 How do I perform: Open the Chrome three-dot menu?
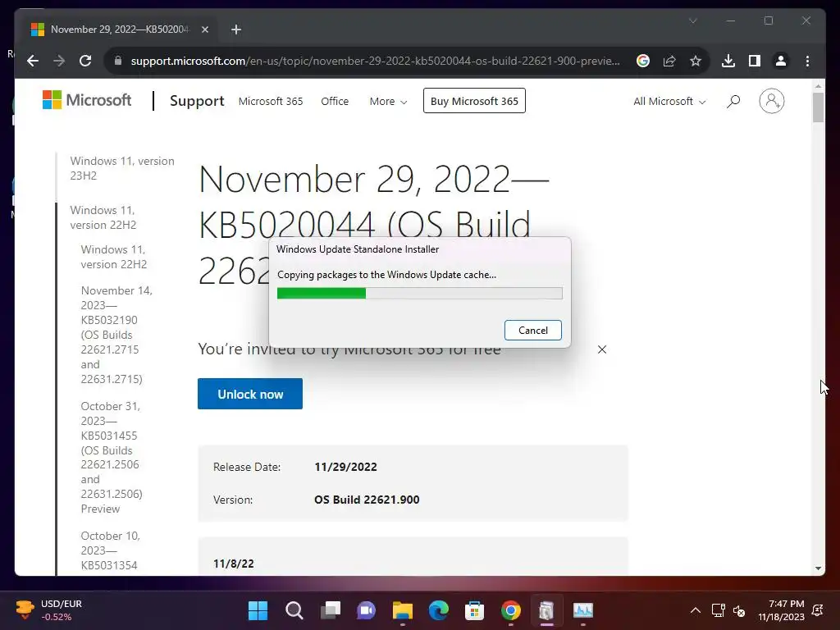[x=807, y=61]
